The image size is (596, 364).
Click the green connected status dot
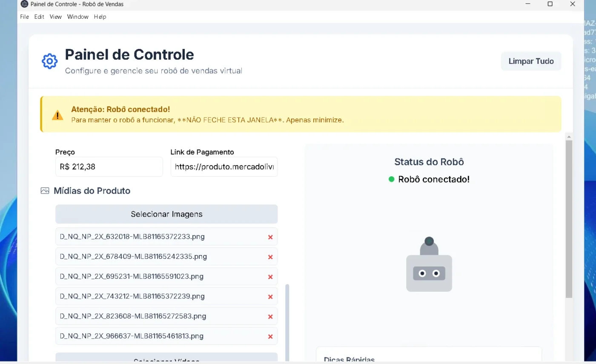tap(392, 179)
